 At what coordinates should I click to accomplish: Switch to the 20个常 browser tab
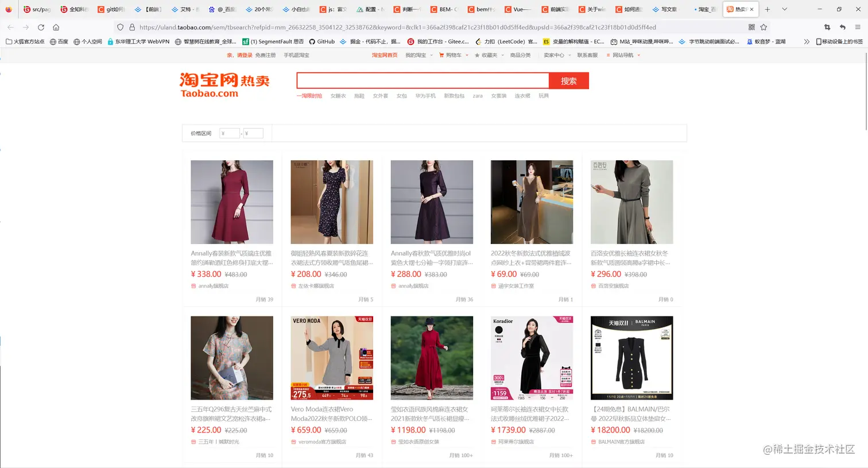[x=259, y=9]
